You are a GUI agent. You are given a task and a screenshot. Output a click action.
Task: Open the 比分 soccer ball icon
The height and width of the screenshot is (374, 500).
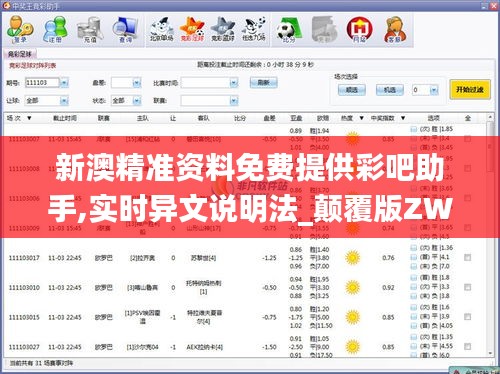[289, 29]
